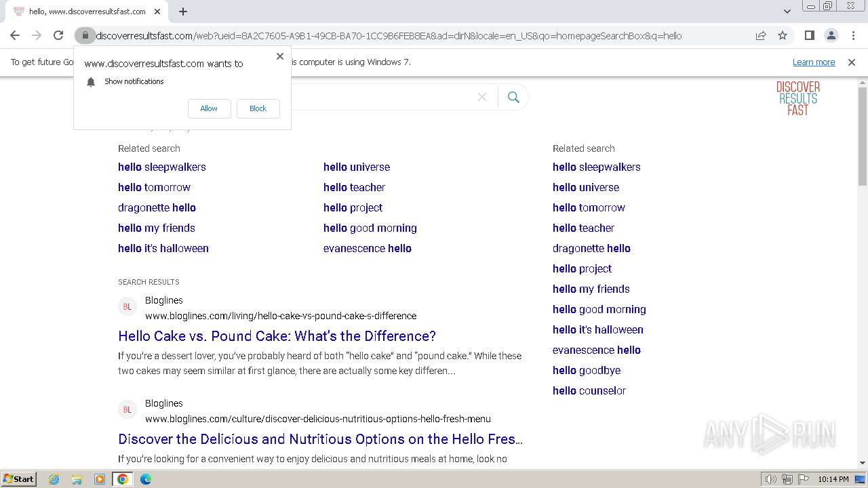View site information lock icon

point(85,35)
